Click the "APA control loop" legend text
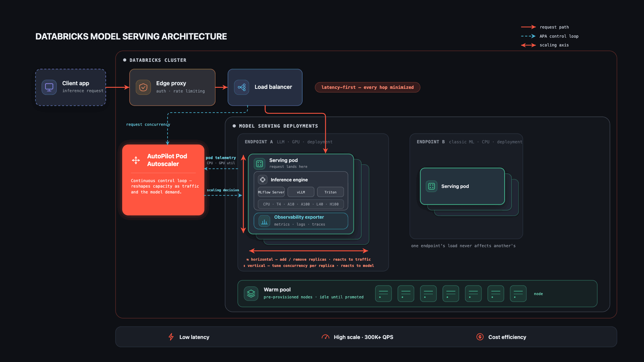The image size is (644, 362). tap(559, 36)
